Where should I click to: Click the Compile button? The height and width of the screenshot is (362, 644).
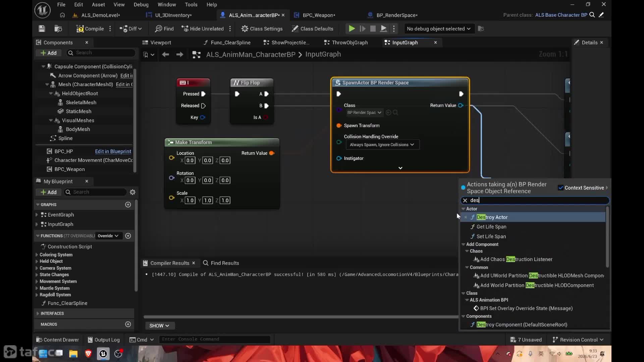tap(90, 29)
